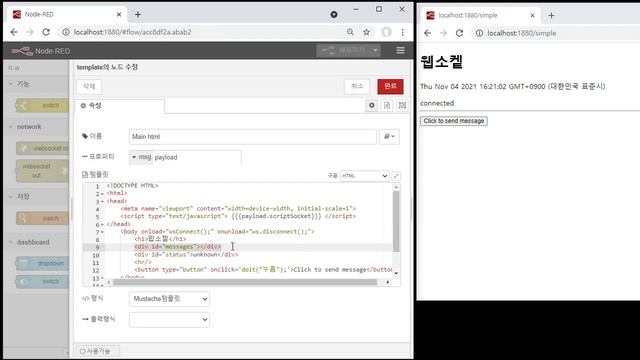Open the Deploy options dropdown arrow
The image size is (640, 360).
click(375, 51)
